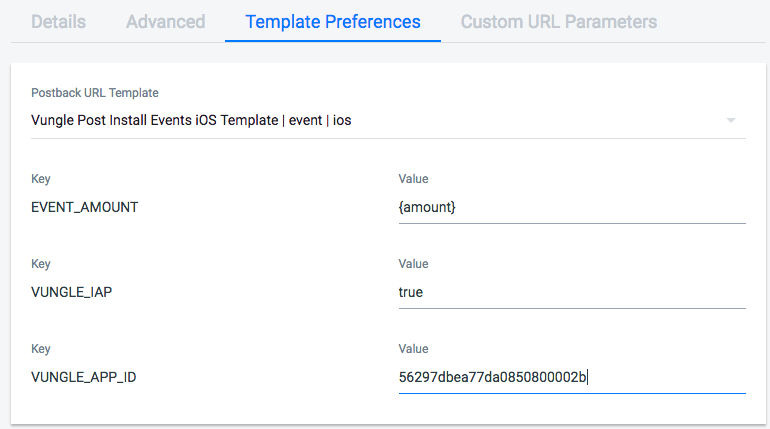Click the Value label above {amount}

coord(413,179)
